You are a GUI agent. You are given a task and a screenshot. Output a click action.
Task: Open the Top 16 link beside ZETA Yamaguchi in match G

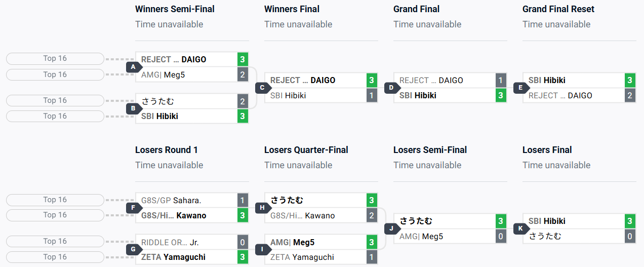pyautogui.click(x=55, y=257)
